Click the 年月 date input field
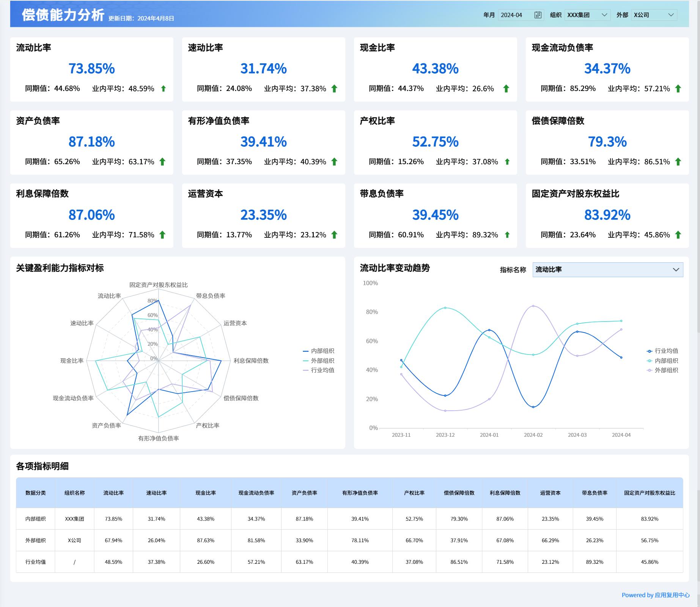The image size is (700, 607). (516, 15)
